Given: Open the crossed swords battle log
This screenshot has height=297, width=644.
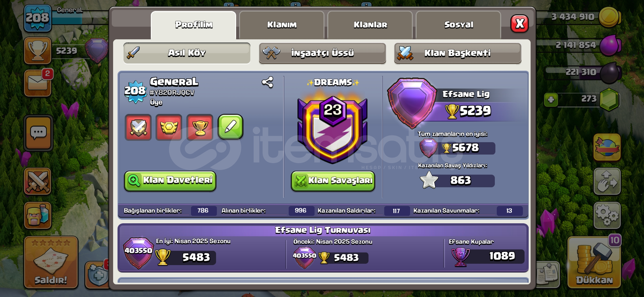Looking at the screenshot, I should [38, 182].
